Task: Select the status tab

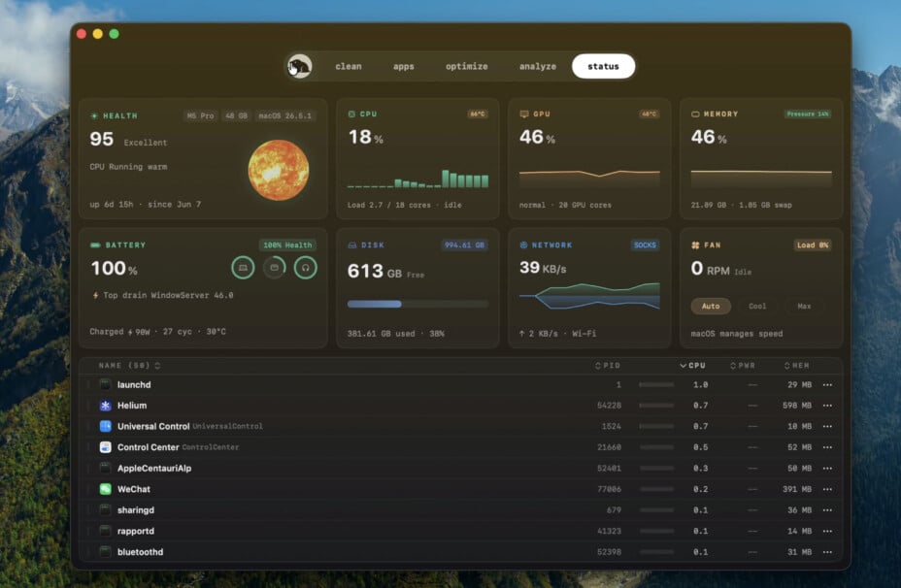Action: [x=603, y=67]
